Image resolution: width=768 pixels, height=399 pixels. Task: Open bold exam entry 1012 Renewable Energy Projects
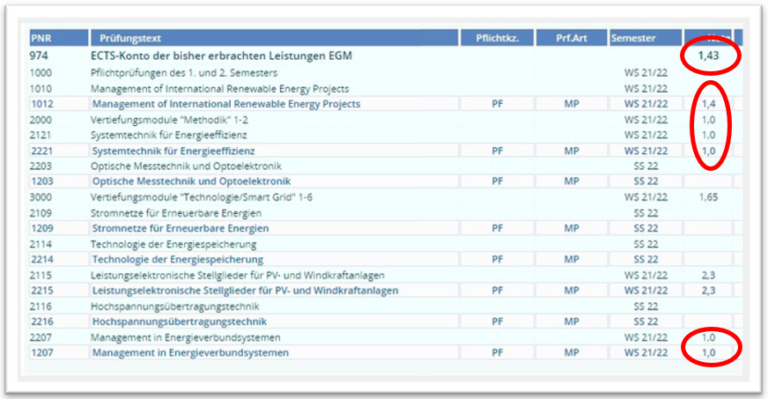click(x=226, y=104)
